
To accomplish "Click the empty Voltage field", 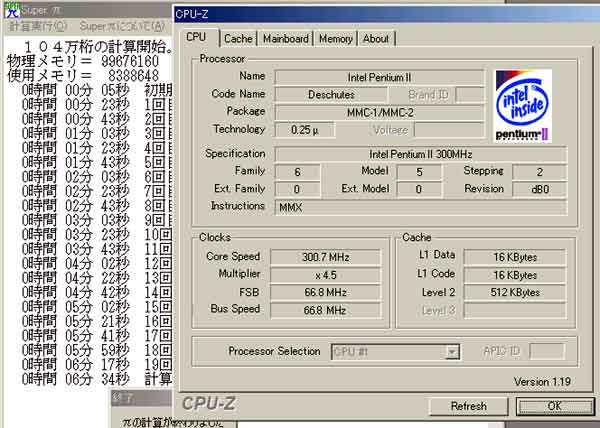I will pos(449,130).
